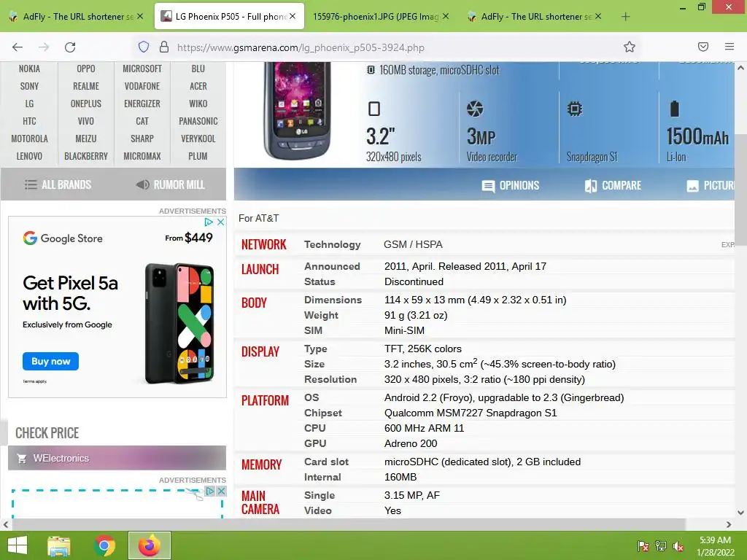Click the Announced spec label
The image size is (747, 560).
(332, 267)
